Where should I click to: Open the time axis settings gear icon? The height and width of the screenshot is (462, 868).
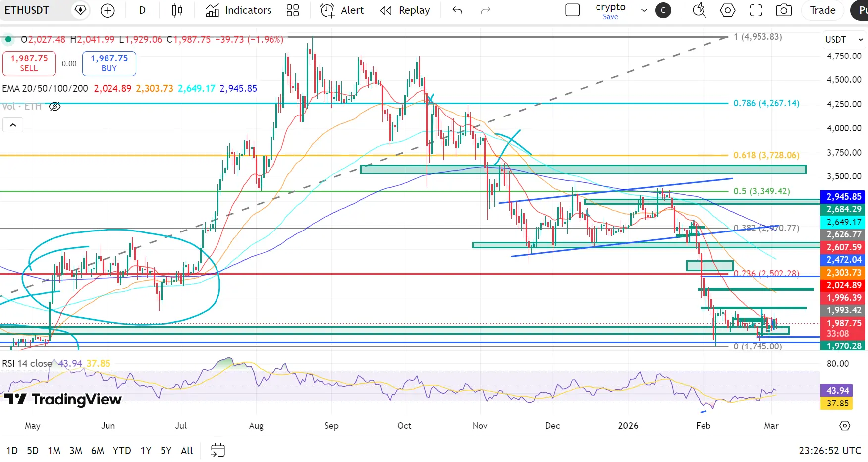pyautogui.click(x=845, y=426)
